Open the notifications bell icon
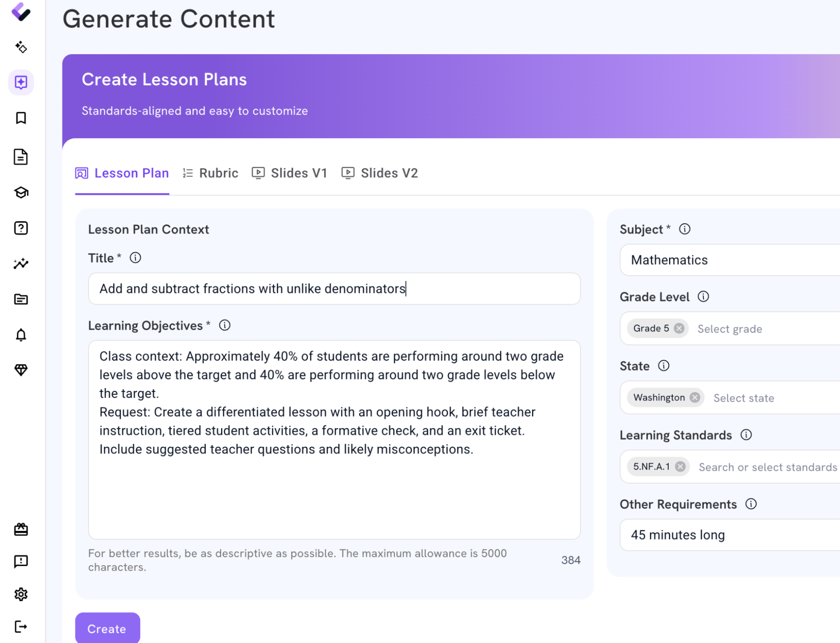Screen dimensions: 840x643 point(21,335)
